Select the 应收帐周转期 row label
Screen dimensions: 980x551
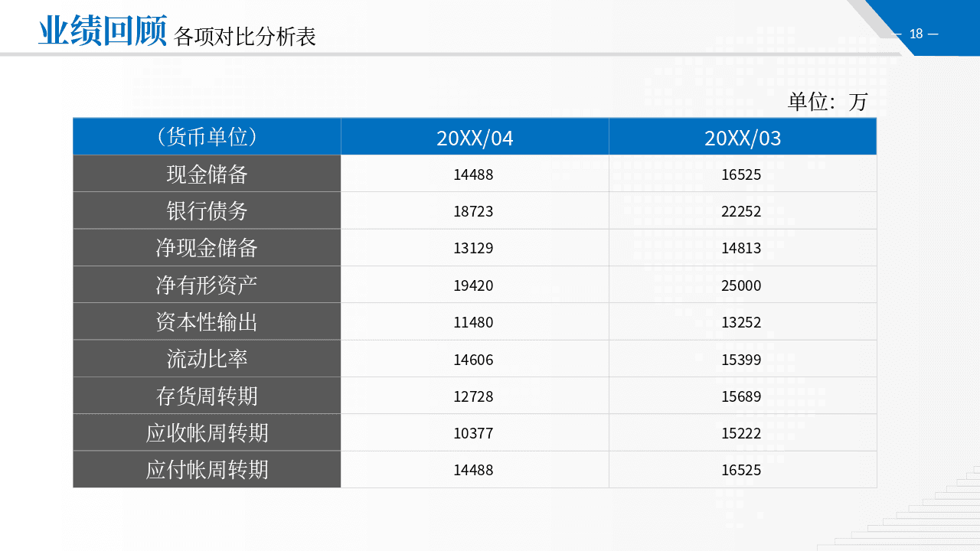[x=207, y=432]
